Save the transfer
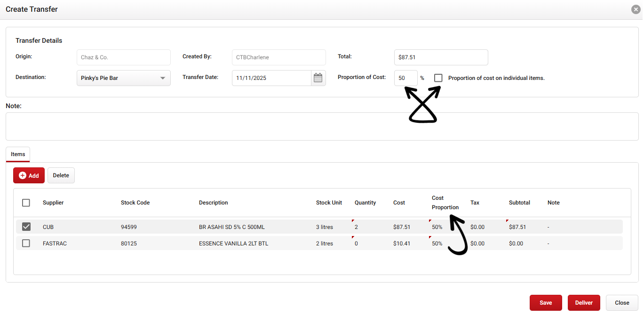This screenshot has width=644, height=315. (546, 303)
